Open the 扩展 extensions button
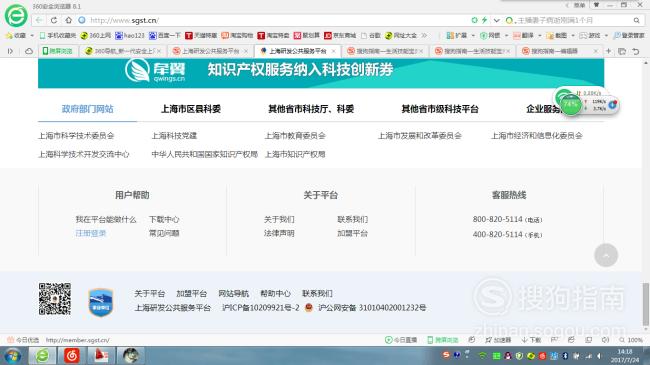This screenshot has width=650, height=365. pyautogui.click(x=456, y=36)
